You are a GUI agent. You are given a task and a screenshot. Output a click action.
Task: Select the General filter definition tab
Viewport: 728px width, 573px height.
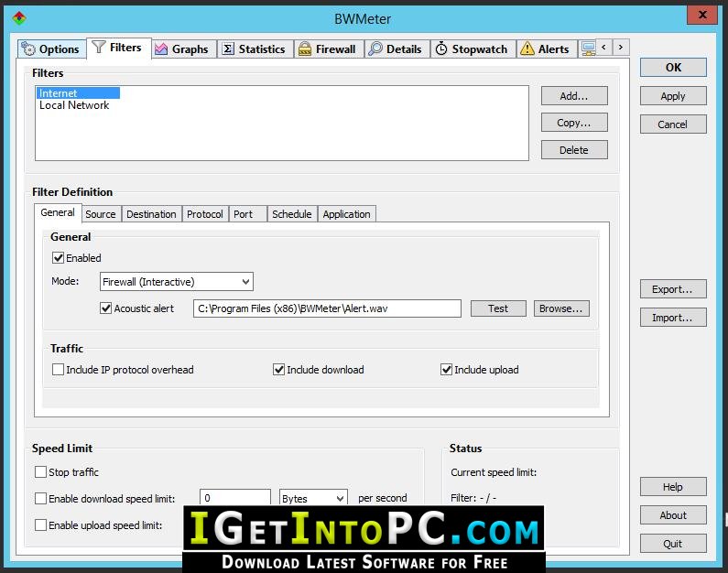pos(58,212)
